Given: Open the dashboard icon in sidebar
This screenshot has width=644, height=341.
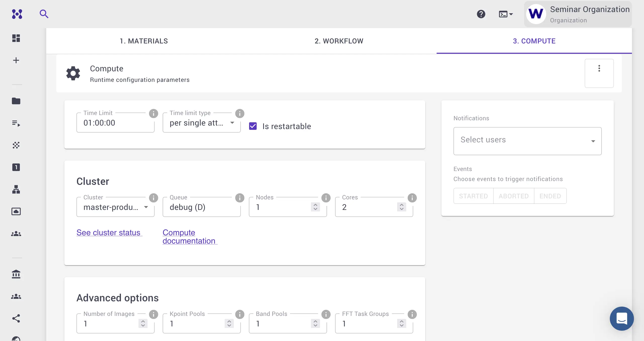Looking at the screenshot, I should tap(16, 38).
